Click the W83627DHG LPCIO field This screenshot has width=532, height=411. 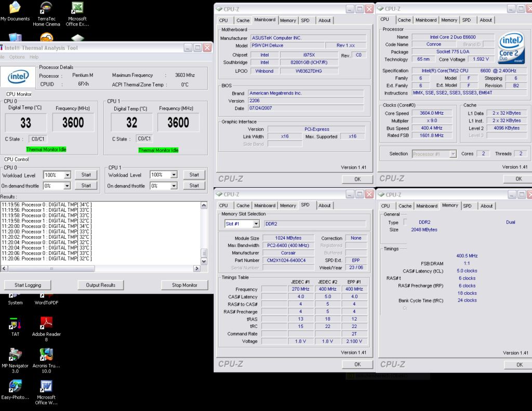(x=309, y=71)
